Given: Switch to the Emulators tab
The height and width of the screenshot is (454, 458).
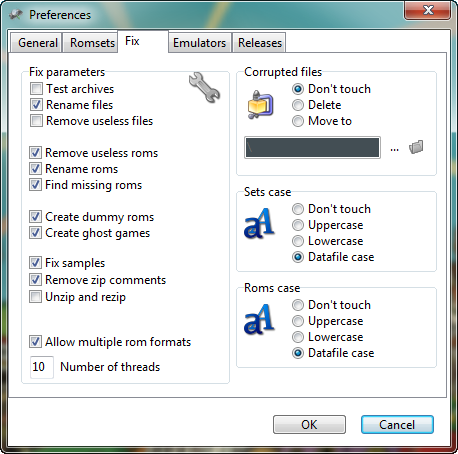Looking at the screenshot, I should [x=200, y=43].
